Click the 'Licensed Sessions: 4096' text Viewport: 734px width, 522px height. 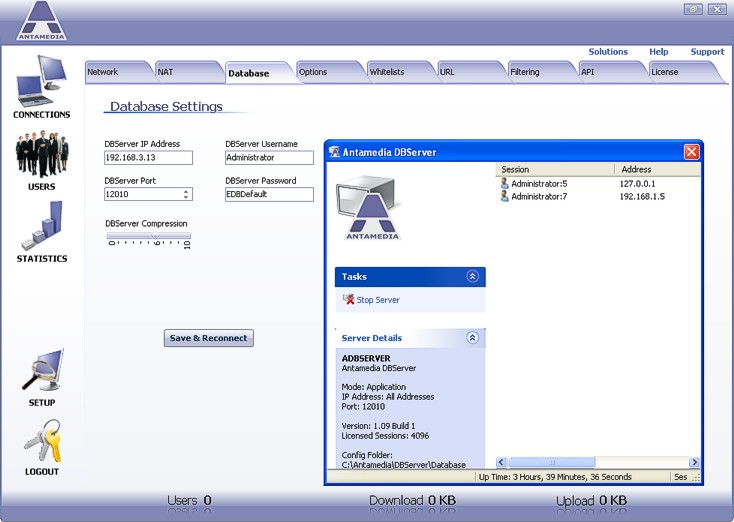coord(385,436)
